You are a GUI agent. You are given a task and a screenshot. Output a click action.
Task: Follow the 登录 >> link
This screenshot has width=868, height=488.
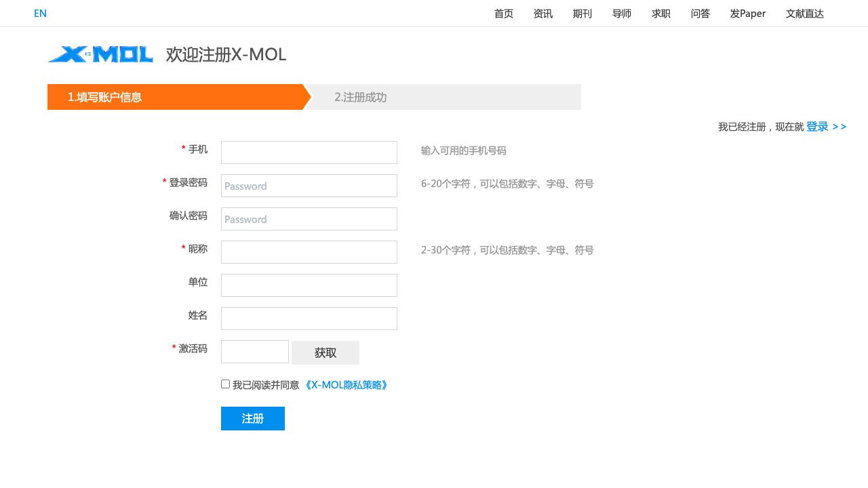pyautogui.click(x=826, y=127)
